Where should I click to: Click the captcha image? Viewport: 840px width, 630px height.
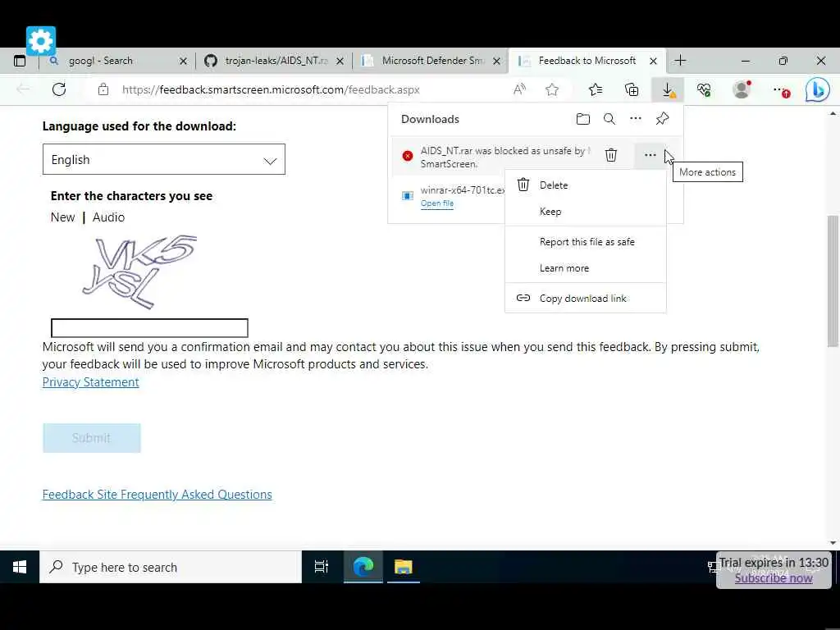[139, 272]
